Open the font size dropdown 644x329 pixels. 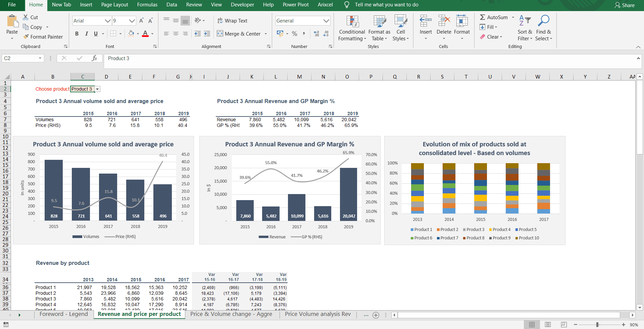(x=132, y=21)
